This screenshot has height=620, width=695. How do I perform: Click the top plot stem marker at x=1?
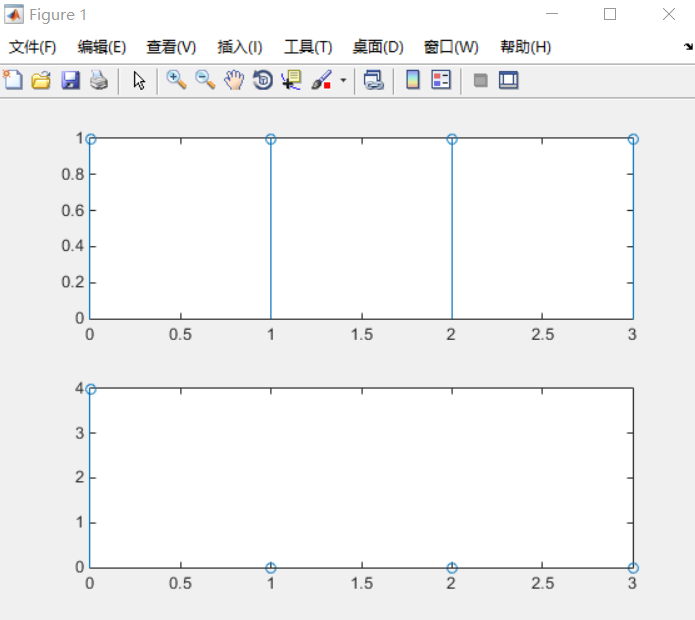coord(271,139)
